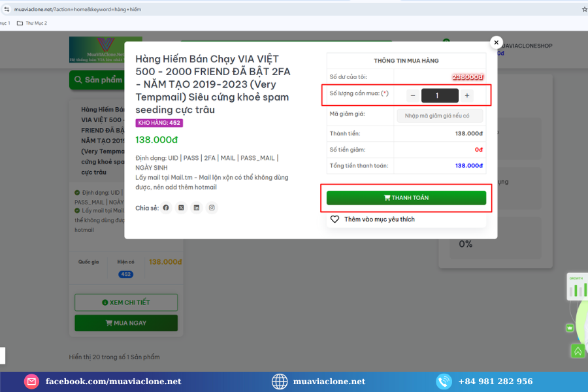Open the growth chart widget

click(577, 287)
